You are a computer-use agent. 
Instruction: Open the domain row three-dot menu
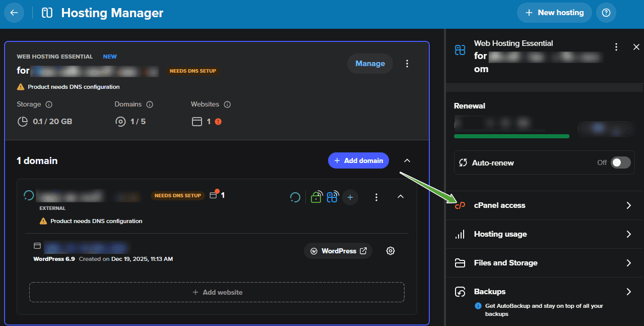pos(376,197)
